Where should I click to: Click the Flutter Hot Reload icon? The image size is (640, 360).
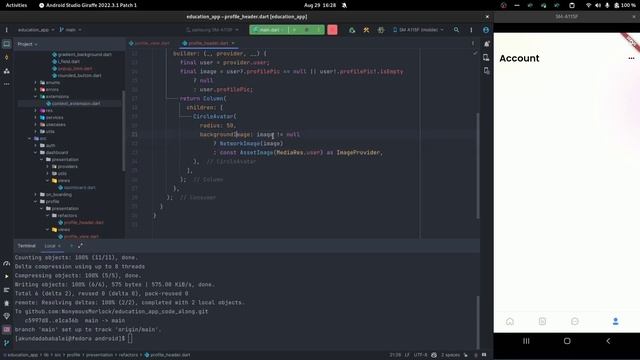pyautogui.click(x=352, y=30)
